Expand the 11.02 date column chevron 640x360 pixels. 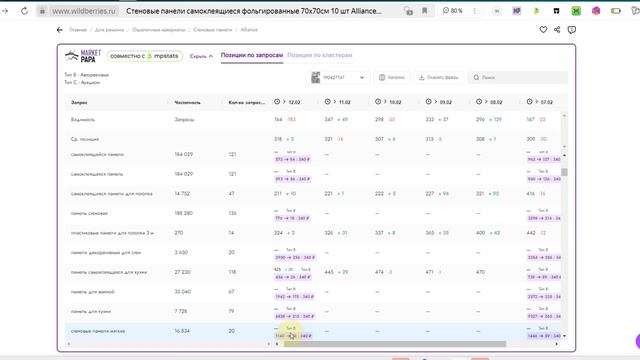click(x=335, y=102)
